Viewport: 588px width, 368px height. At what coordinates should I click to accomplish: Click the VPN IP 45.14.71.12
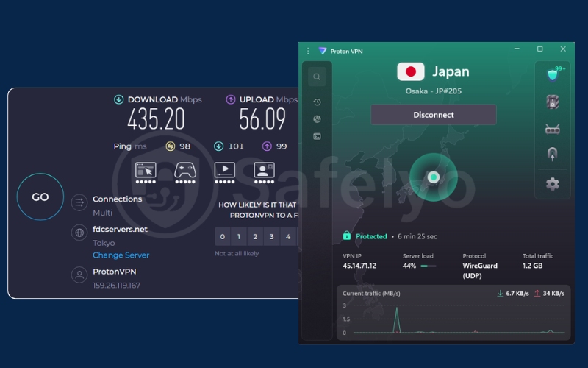(359, 266)
